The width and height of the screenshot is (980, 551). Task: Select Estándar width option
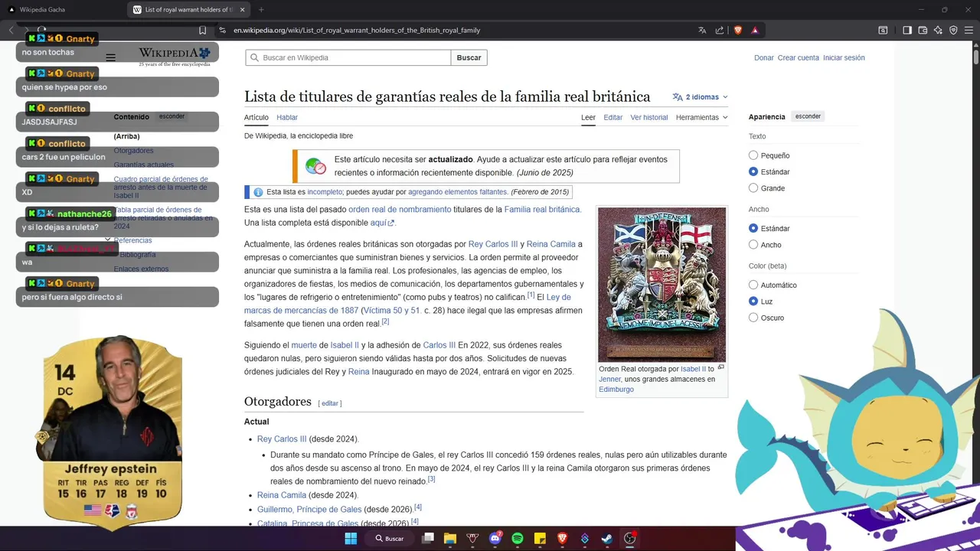[753, 228]
